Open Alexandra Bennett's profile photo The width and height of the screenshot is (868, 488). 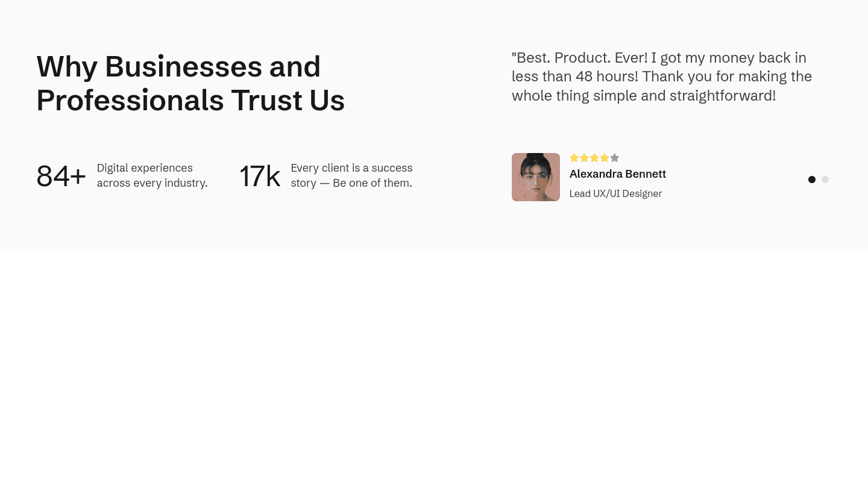coord(536,177)
